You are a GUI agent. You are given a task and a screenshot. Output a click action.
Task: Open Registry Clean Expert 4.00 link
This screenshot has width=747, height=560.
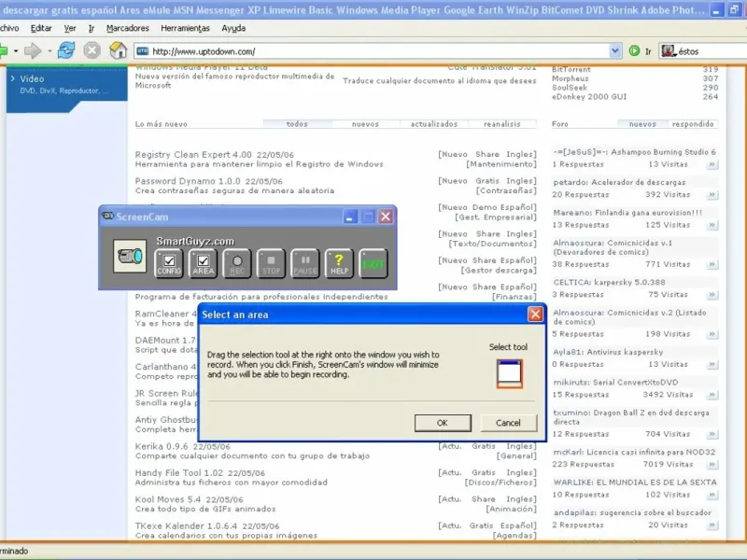click(x=193, y=154)
